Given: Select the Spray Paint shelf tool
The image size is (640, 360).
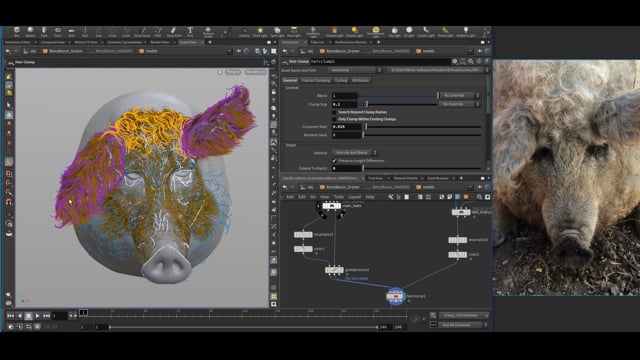Looking at the screenshot, I should click(x=174, y=32).
